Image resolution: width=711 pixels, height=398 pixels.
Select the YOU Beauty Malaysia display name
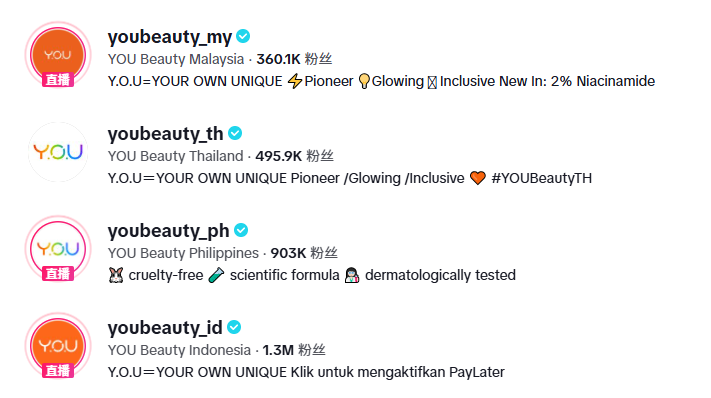tap(176, 59)
